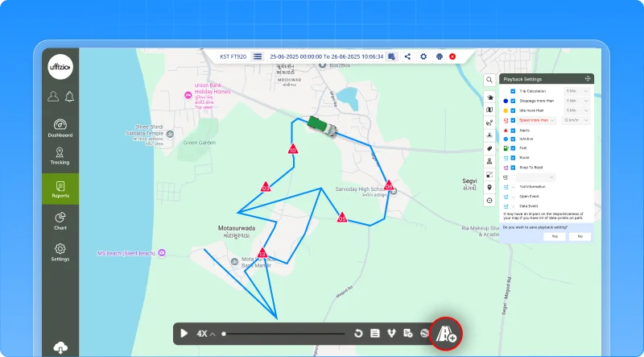644x357 pixels.
Task: Uncheck the Fuel checkbox
Action: (x=513, y=148)
